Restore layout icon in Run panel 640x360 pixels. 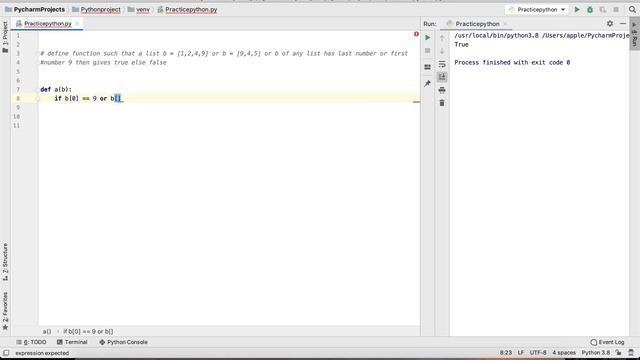coord(427,67)
